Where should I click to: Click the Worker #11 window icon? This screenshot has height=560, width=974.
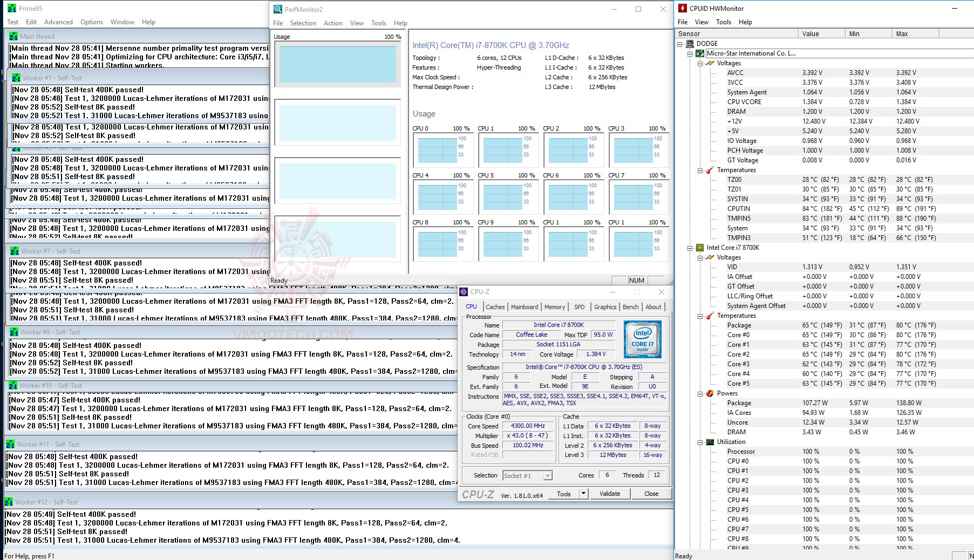(10, 445)
